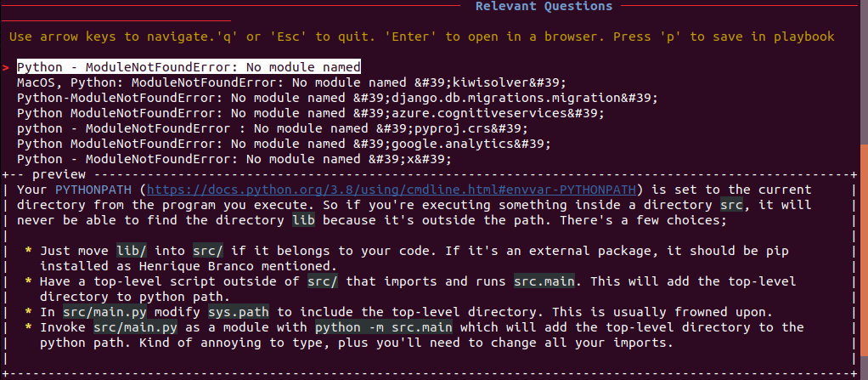
Task: Click the red selection arrow marker
Action: point(6,67)
